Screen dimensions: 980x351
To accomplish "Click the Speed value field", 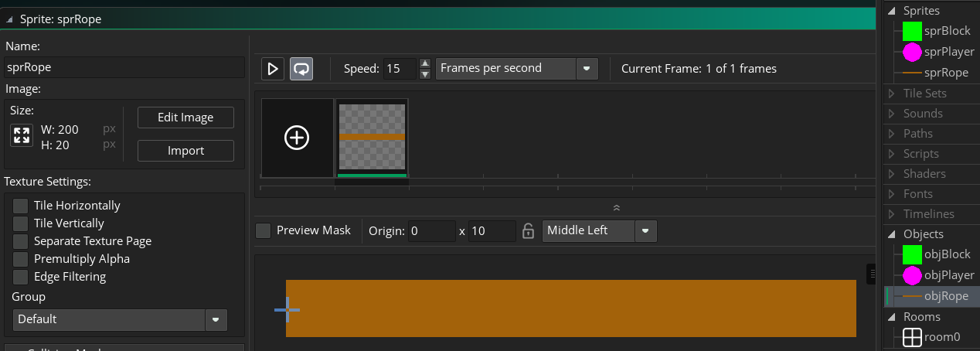I will tap(400, 69).
